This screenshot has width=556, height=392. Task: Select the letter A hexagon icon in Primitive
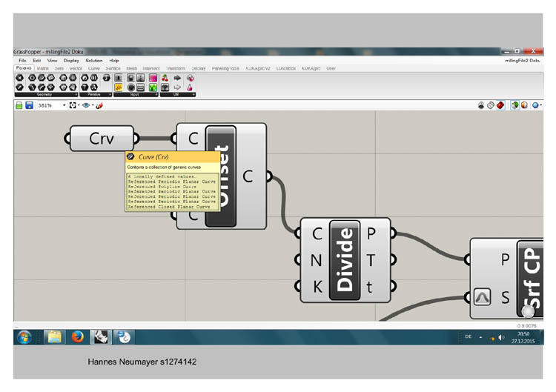click(93, 87)
